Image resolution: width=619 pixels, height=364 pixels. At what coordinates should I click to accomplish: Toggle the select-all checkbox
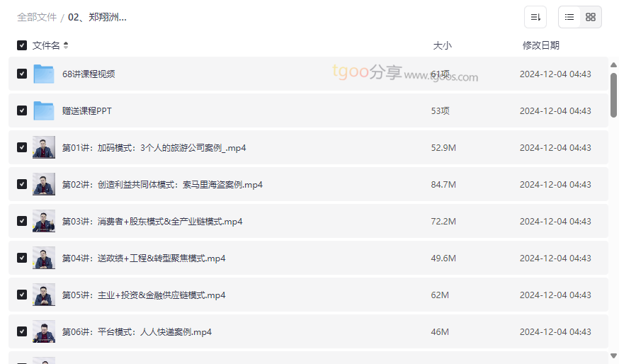(22, 45)
